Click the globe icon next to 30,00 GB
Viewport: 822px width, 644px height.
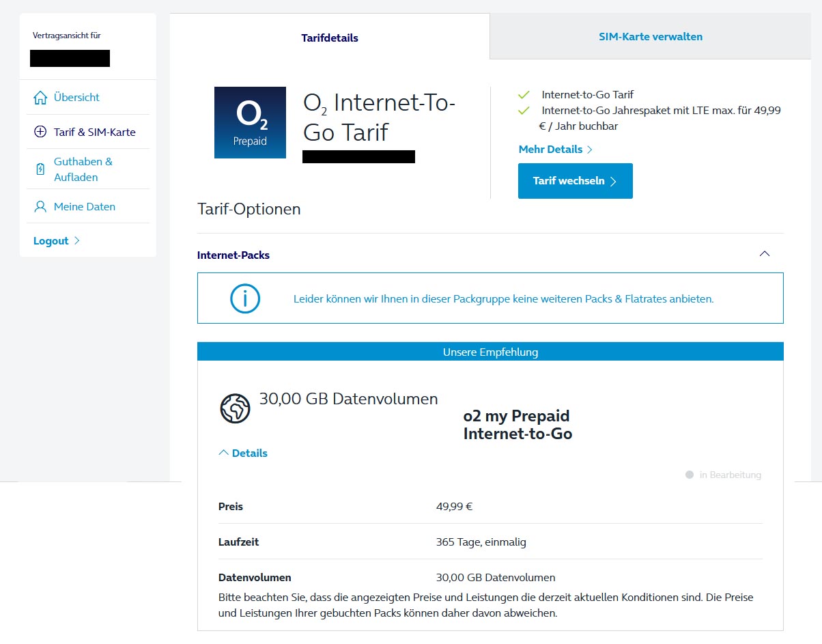235,408
